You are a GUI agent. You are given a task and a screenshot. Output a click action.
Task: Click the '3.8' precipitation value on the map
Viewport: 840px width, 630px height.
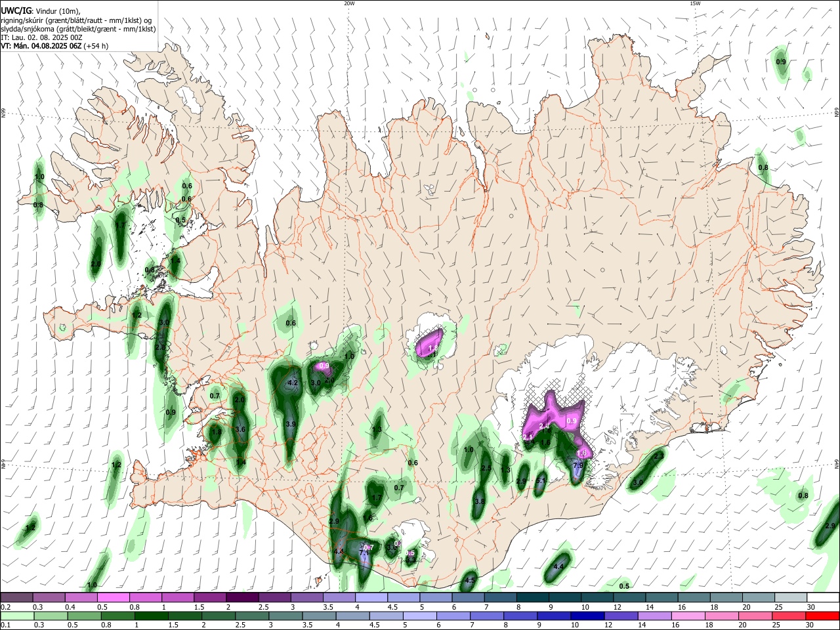click(x=480, y=501)
